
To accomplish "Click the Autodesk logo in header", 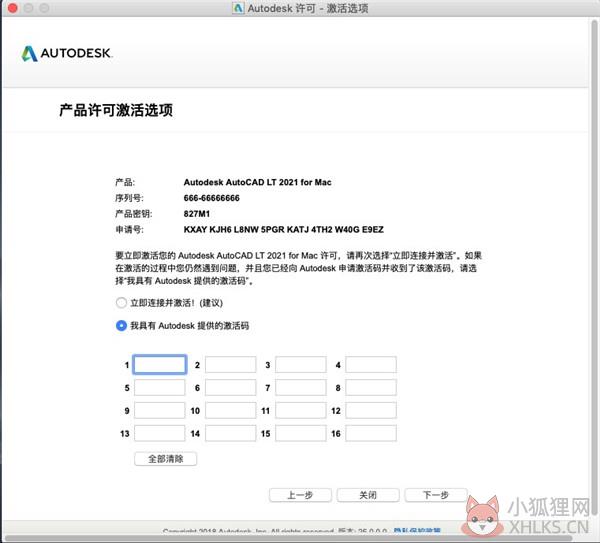I will (x=67, y=54).
